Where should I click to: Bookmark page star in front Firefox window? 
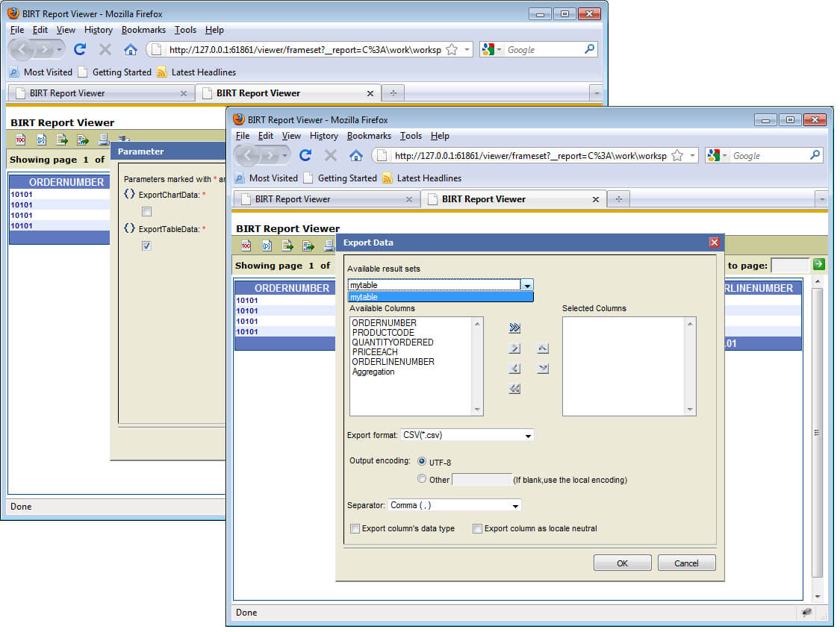tap(677, 155)
